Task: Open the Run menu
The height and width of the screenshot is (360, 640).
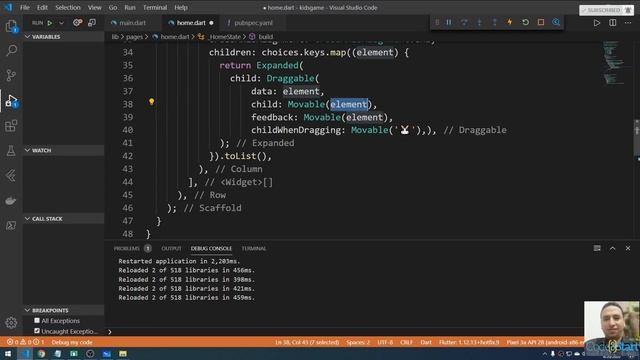Action: click(x=130, y=7)
